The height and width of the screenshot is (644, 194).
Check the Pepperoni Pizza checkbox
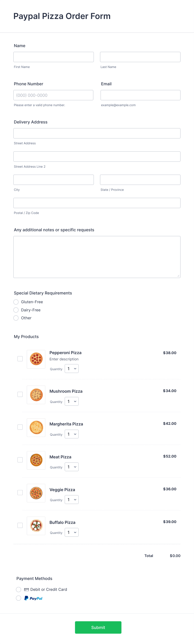point(20,359)
